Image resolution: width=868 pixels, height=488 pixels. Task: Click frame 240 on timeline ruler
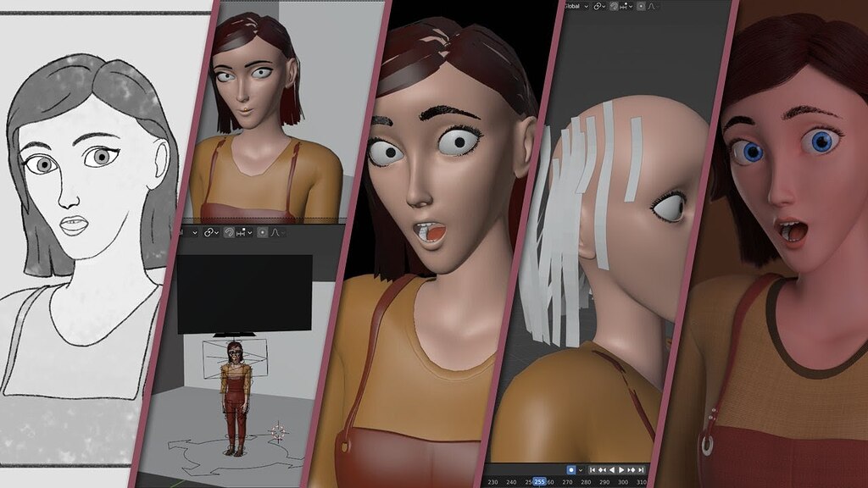tap(511, 482)
